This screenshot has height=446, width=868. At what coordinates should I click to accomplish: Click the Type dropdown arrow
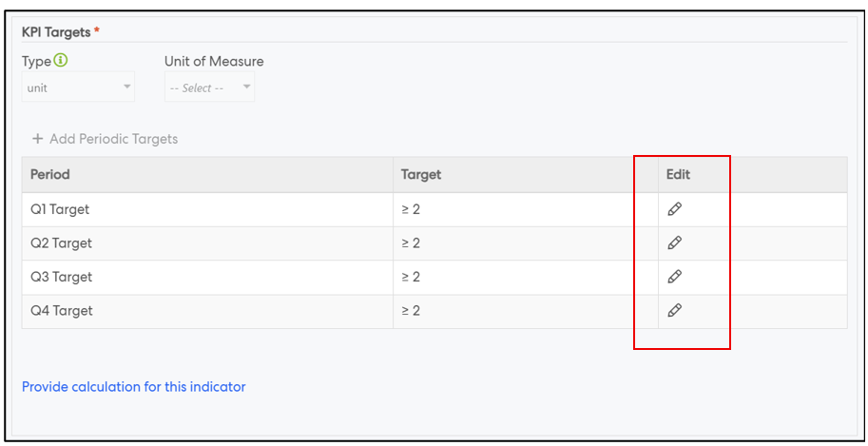(x=127, y=87)
